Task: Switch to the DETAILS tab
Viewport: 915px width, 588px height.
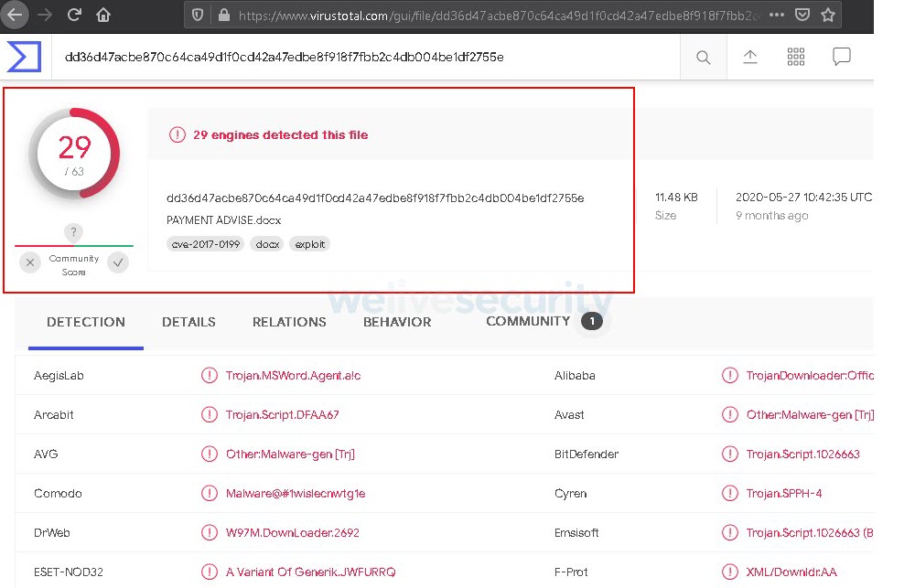Action: (x=188, y=322)
